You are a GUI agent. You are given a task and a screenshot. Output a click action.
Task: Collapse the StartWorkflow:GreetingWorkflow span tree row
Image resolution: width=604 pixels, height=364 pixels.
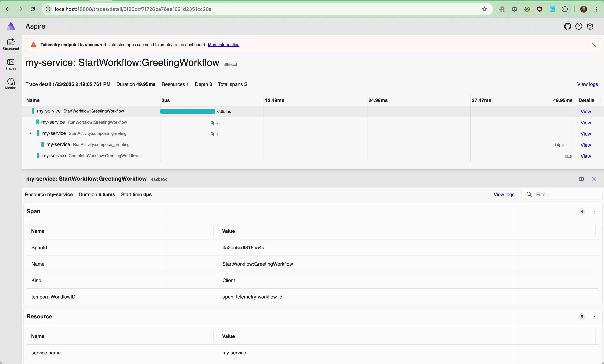coord(26,111)
